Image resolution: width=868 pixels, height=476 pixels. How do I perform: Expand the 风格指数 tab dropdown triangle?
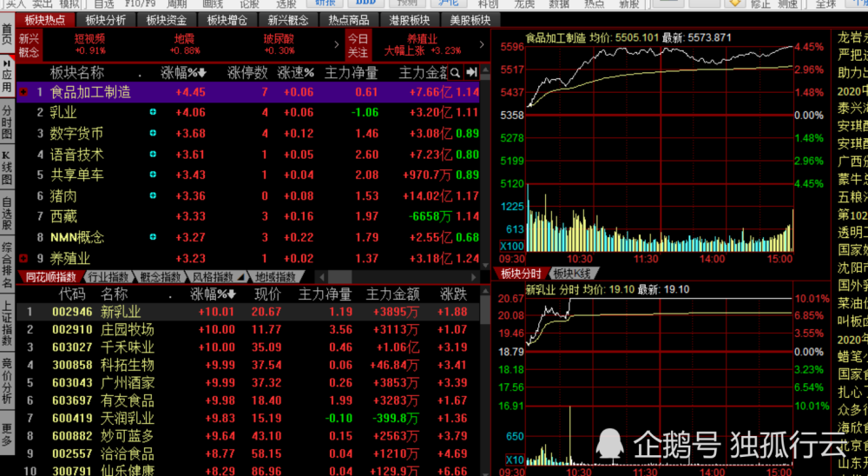(239, 277)
